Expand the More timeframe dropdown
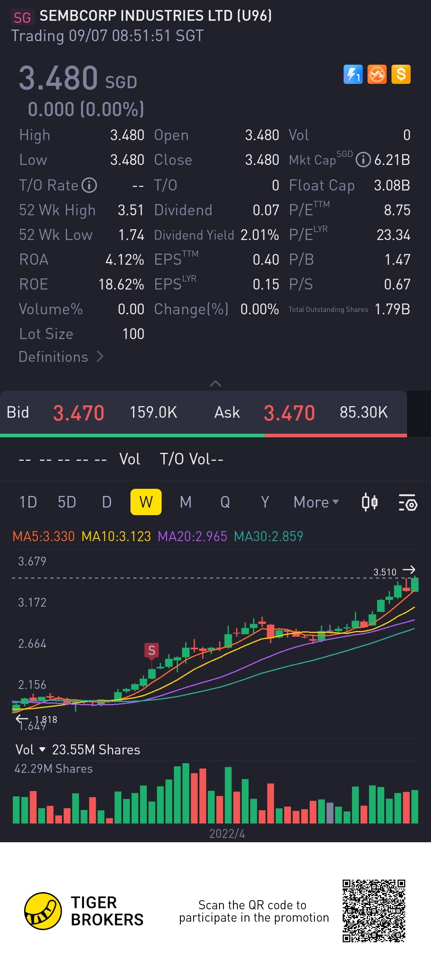 [x=316, y=502]
